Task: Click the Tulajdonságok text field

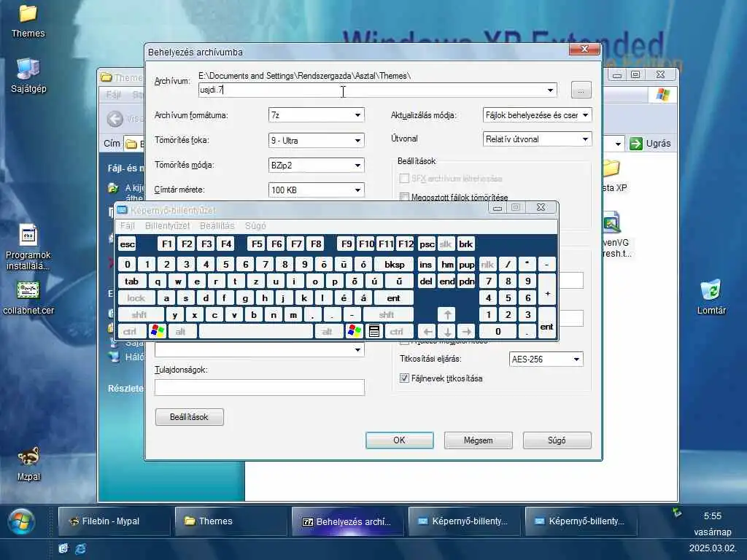Action: [260, 387]
